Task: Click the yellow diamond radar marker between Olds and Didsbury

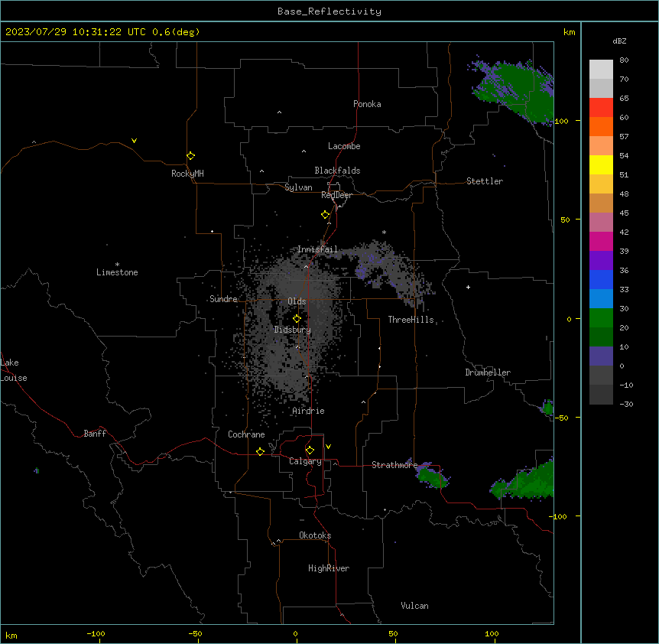Action: 297,319
